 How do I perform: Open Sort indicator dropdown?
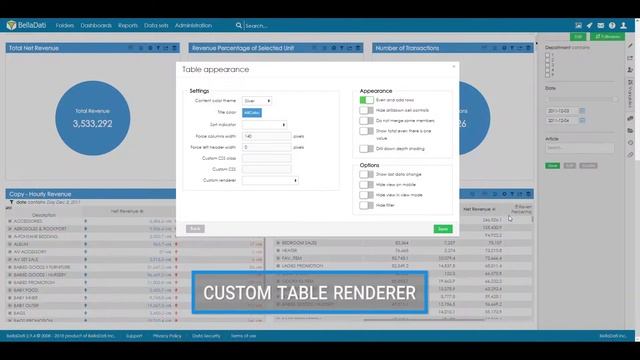point(264,124)
